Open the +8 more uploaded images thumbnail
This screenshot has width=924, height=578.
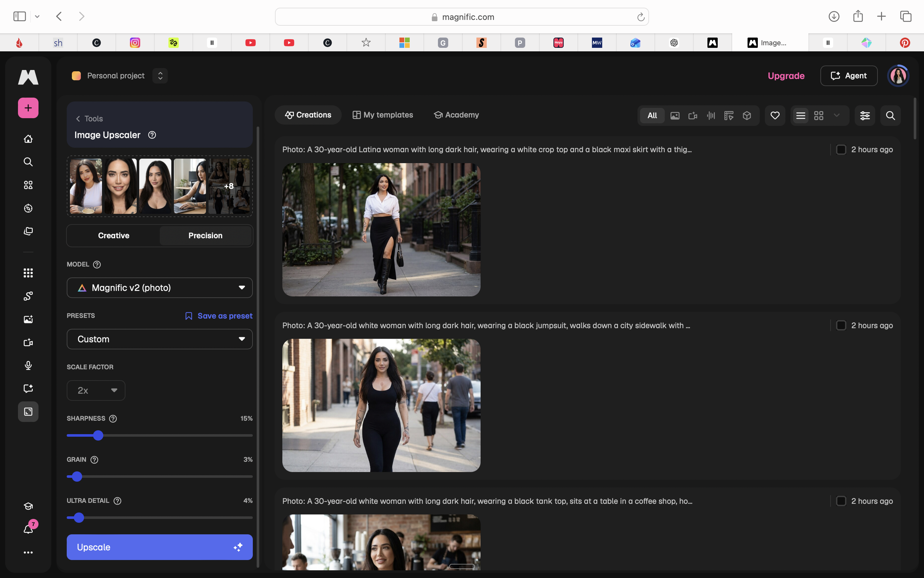(229, 186)
